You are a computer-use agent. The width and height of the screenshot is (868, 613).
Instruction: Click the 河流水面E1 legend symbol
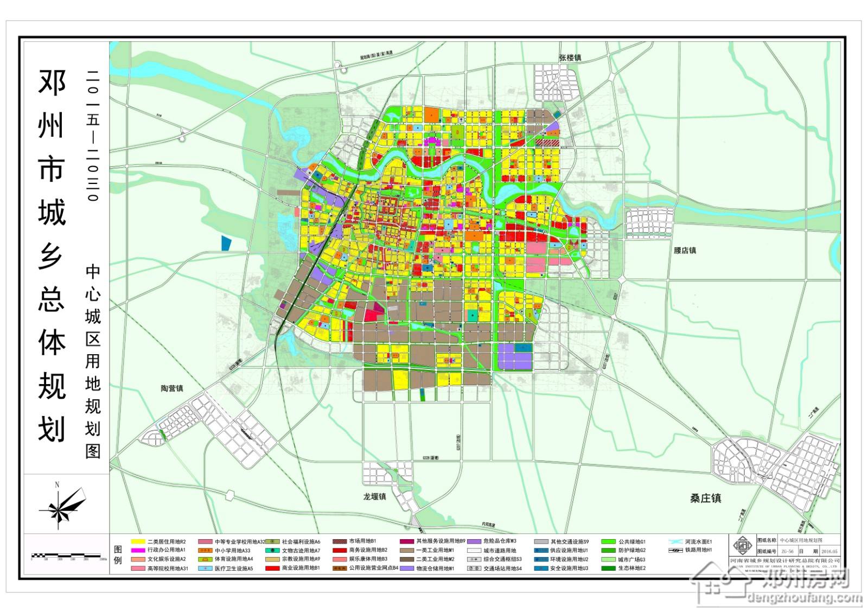675,541
